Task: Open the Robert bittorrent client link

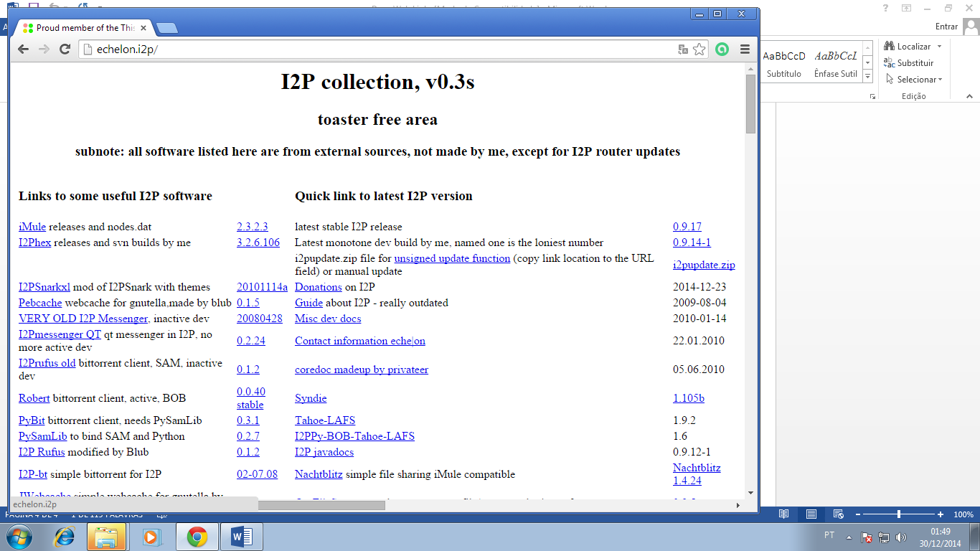Action: tap(34, 398)
